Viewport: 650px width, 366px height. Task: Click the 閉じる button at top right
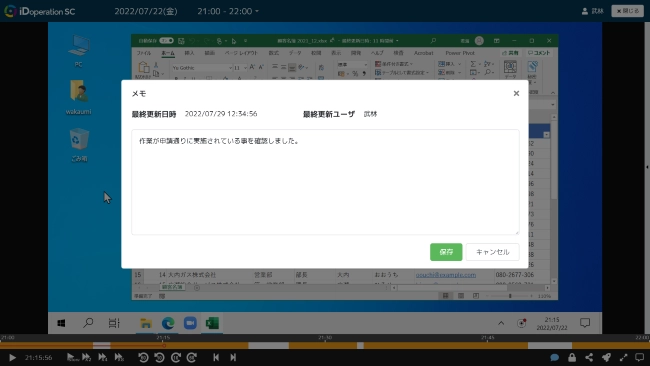click(x=627, y=11)
